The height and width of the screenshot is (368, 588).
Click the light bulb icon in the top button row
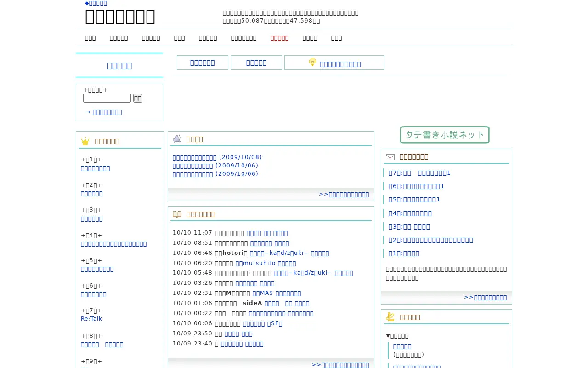(312, 63)
